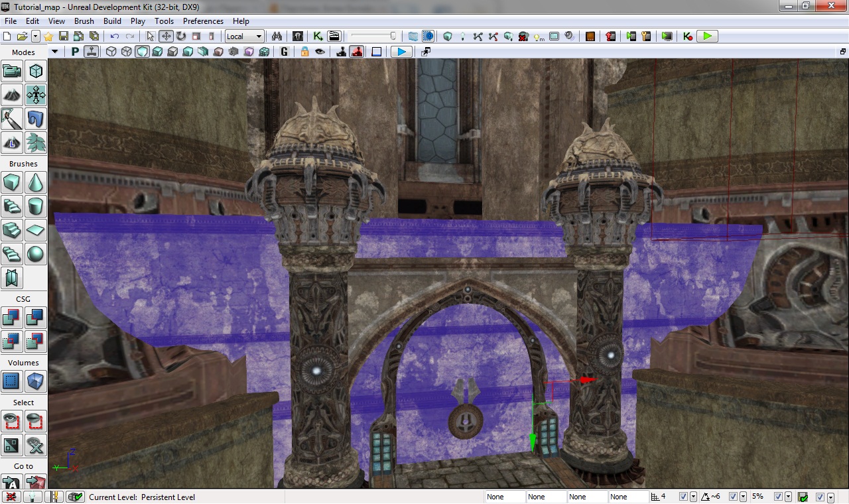Open the Build menu
Image resolution: width=849 pixels, height=504 pixels.
113,21
